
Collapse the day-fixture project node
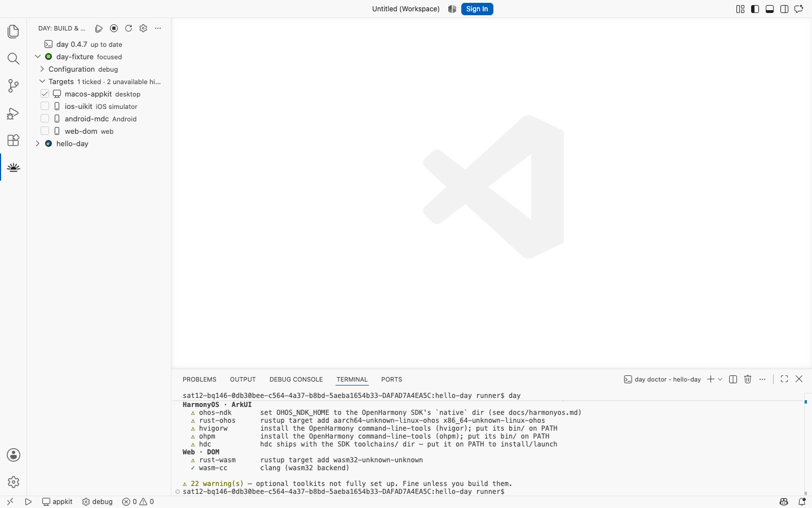[38, 56]
